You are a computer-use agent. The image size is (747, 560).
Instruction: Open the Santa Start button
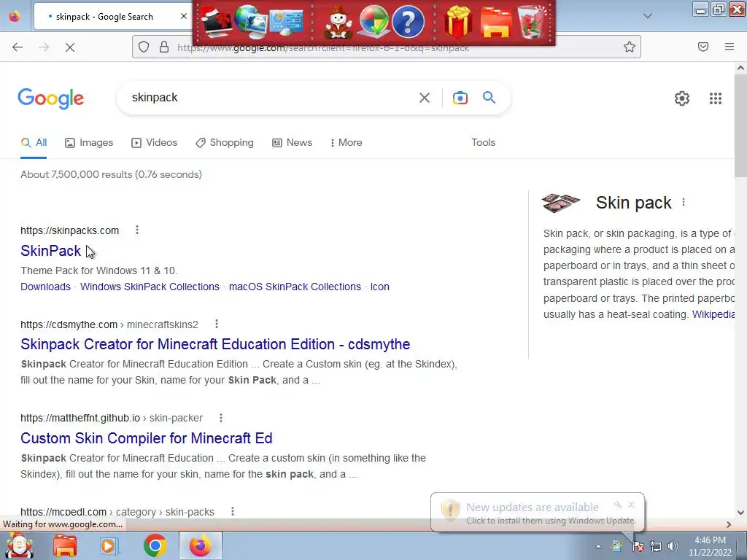20,545
